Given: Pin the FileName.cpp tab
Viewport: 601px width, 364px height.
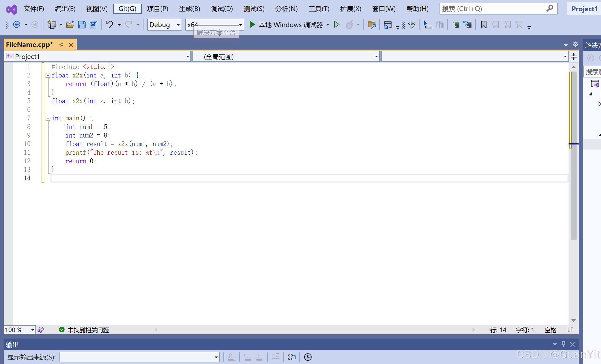Looking at the screenshot, I should (x=61, y=45).
